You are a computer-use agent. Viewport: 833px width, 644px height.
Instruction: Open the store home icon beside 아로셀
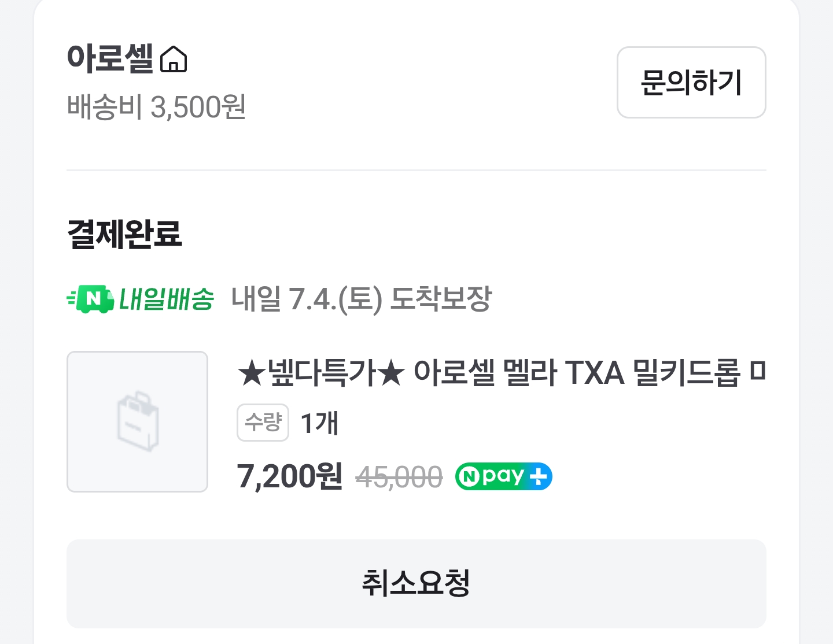pyautogui.click(x=174, y=59)
